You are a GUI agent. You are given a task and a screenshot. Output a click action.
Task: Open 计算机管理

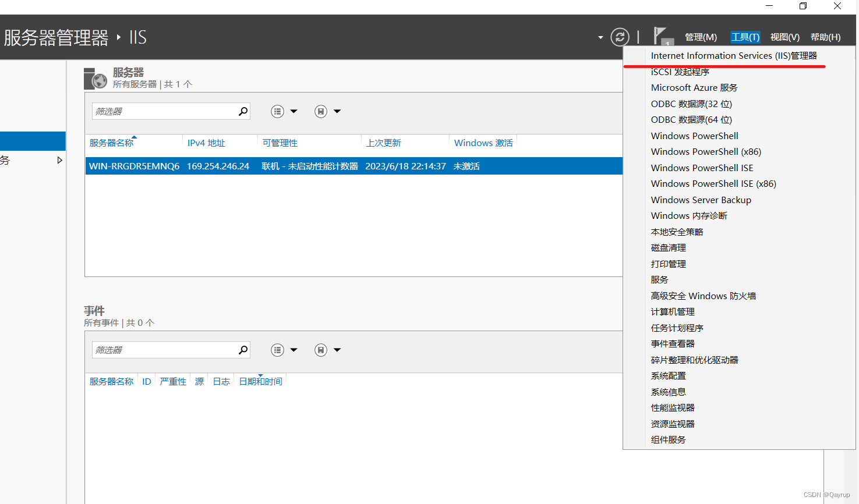tap(673, 312)
